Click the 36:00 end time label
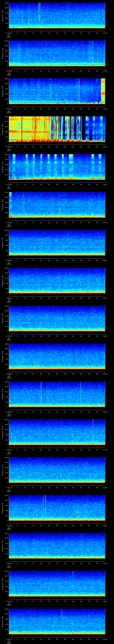Viewport: 114px width, 644px height. (105, 260)
